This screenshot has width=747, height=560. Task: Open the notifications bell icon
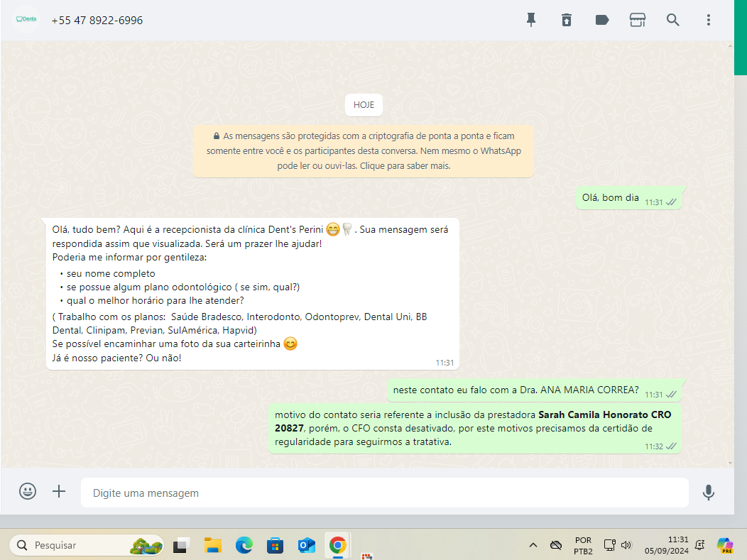point(700,545)
